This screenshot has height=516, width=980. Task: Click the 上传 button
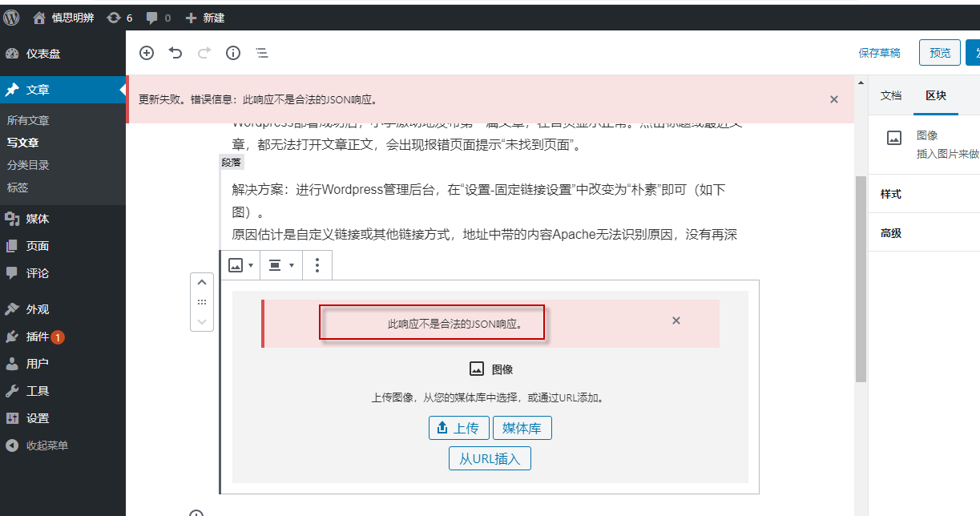[x=458, y=429]
